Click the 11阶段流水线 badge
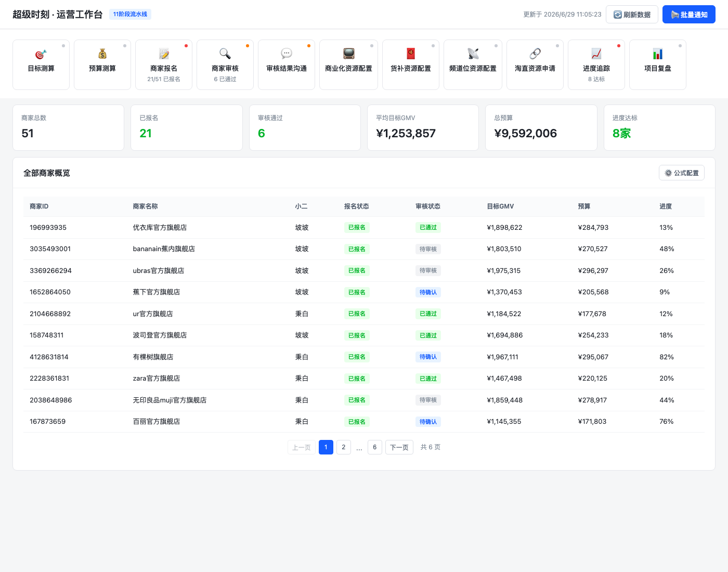This screenshot has width=728, height=572. (130, 15)
